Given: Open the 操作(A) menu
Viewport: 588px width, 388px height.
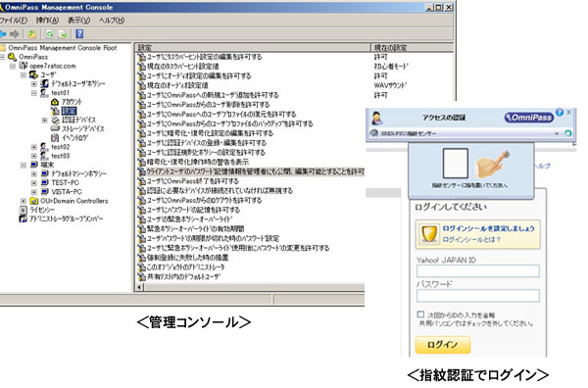Looking at the screenshot, I should (47, 21).
